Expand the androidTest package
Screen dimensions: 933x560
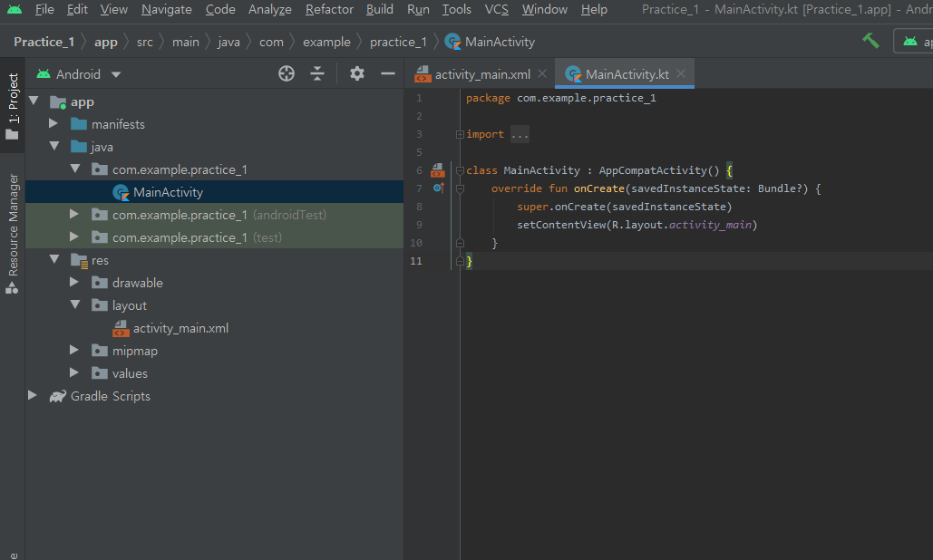coord(73,214)
